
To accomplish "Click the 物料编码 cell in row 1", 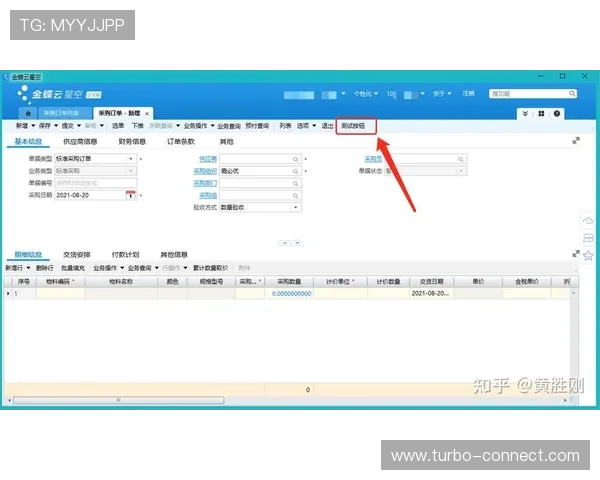I will coord(60,294).
